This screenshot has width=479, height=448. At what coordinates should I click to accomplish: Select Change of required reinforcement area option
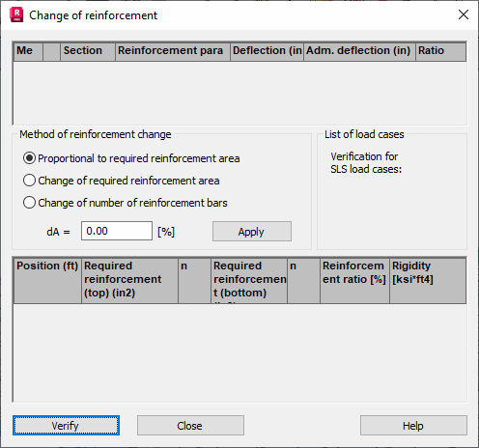tap(121, 181)
